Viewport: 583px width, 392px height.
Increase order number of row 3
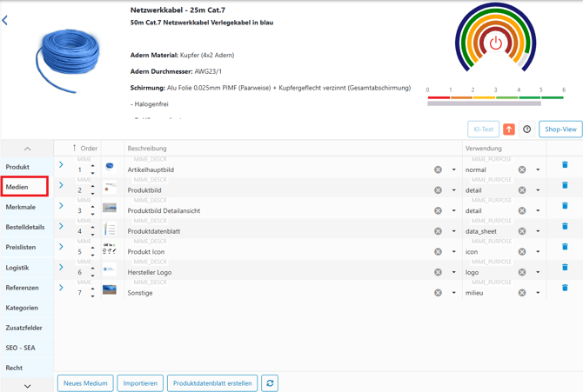pyautogui.click(x=93, y=207)
